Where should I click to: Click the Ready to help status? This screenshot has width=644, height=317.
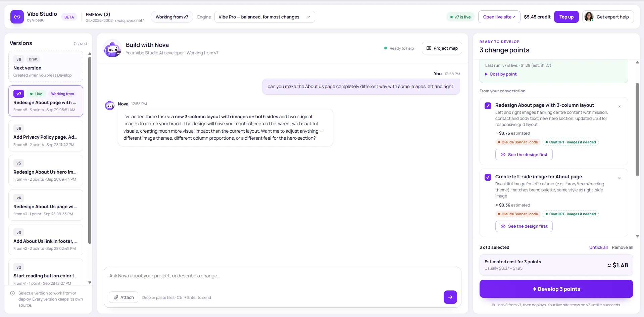click(399, 48)
